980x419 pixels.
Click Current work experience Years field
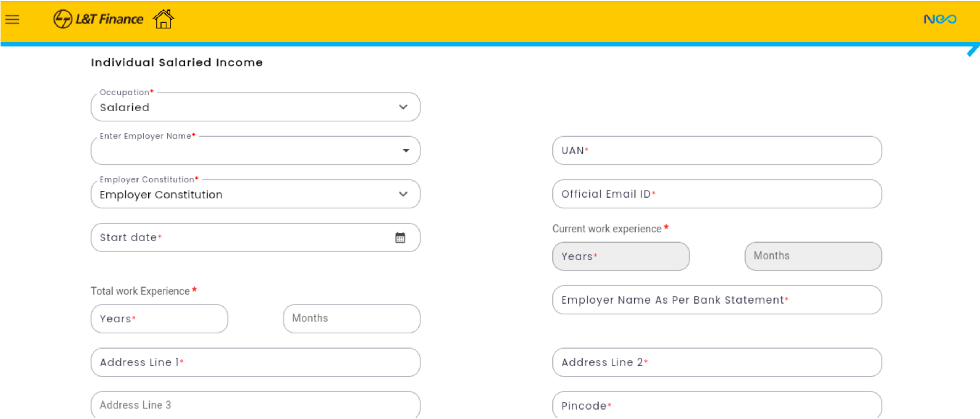point(621,256)
